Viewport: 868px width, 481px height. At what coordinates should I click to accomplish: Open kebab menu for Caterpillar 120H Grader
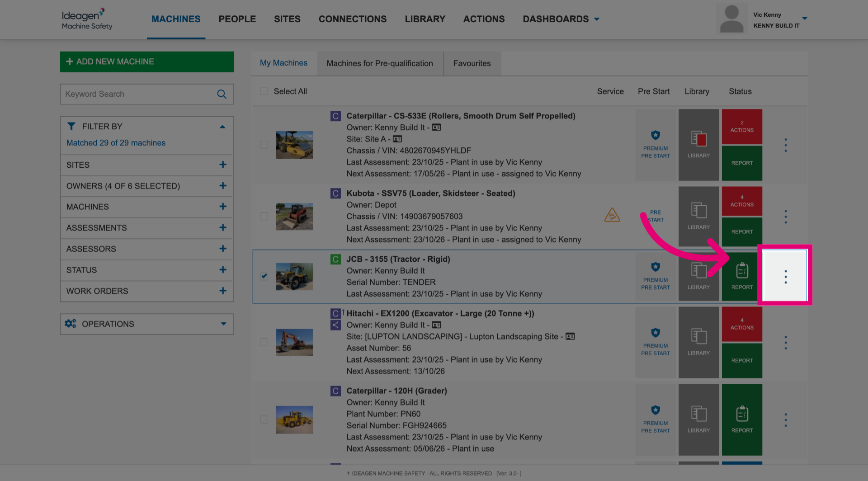[x=785, y=420]
